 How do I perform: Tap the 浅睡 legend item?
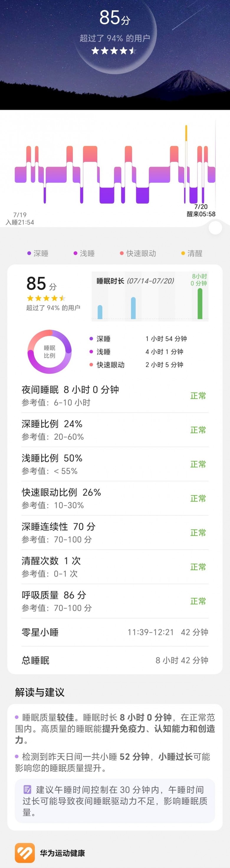(84, 254)
